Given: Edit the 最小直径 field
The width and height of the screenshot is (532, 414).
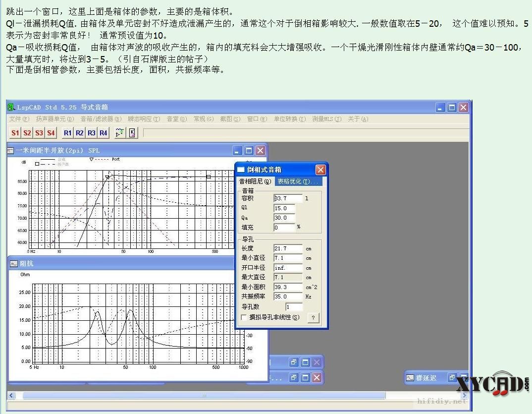Looking at the screenshot, I should [288, 258].
